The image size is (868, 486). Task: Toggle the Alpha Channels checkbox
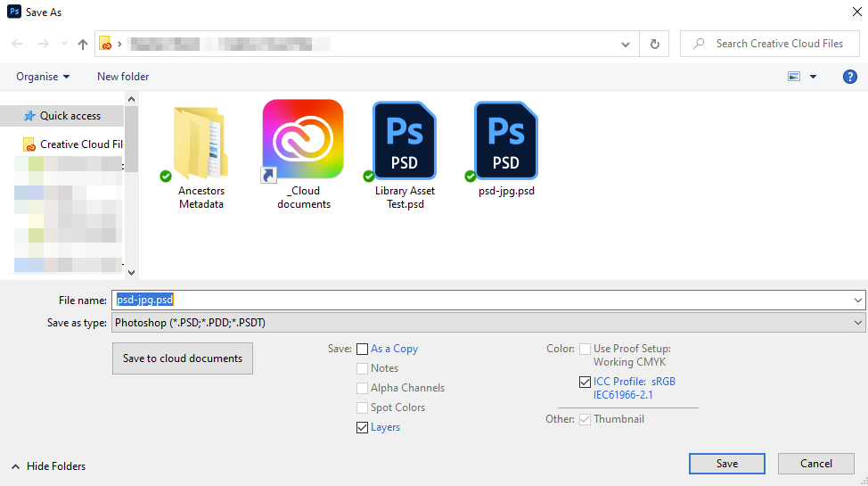pos(362,388)
